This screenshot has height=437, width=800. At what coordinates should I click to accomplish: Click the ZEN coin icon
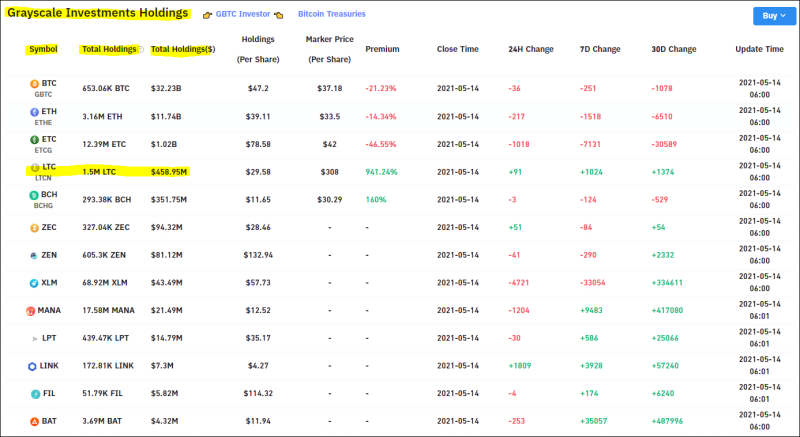(x=34, y=255)
